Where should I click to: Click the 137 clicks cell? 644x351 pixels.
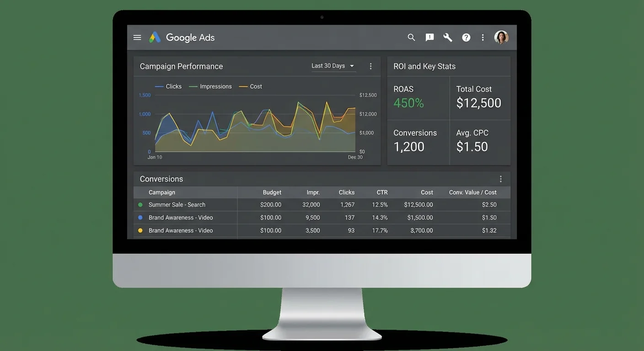coord(350,218)
